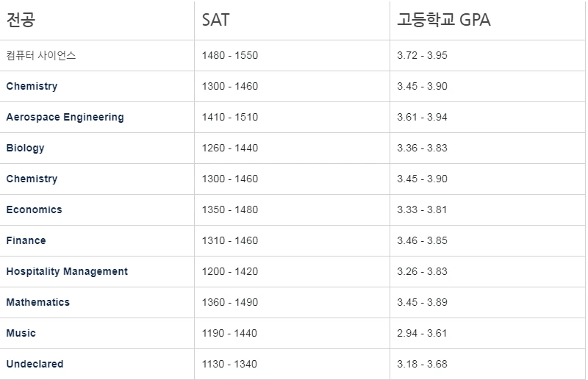This screenshot has height=380, width=588.
Task: Click the Biology major link
Action: coord(25,148)
